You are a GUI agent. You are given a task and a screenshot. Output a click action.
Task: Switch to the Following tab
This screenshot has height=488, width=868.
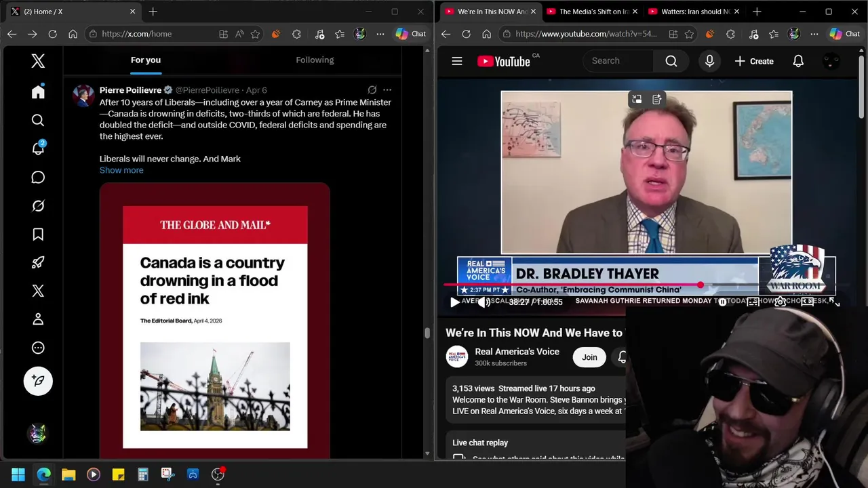pos(315,60)
